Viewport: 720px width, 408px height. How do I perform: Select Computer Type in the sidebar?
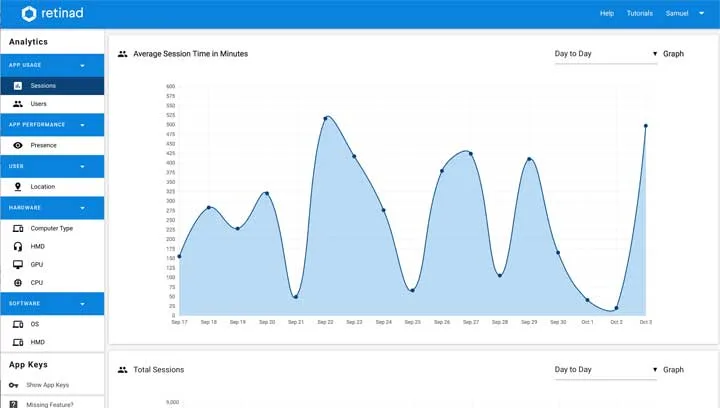[52, 228]
